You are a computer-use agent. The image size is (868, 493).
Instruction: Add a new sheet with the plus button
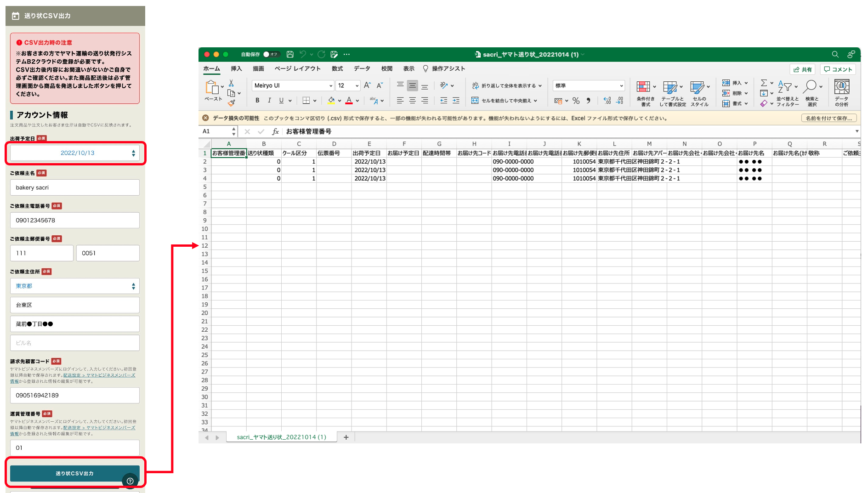(x=346, y=437)
